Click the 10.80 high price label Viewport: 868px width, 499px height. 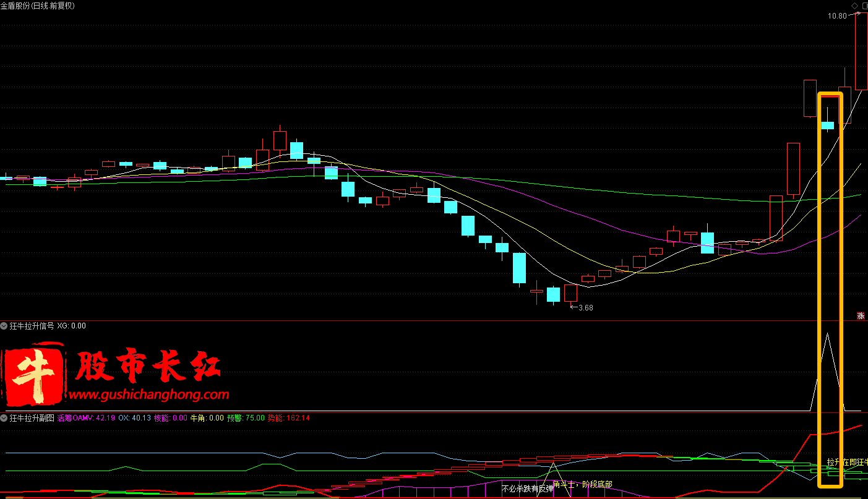(837, 15)
